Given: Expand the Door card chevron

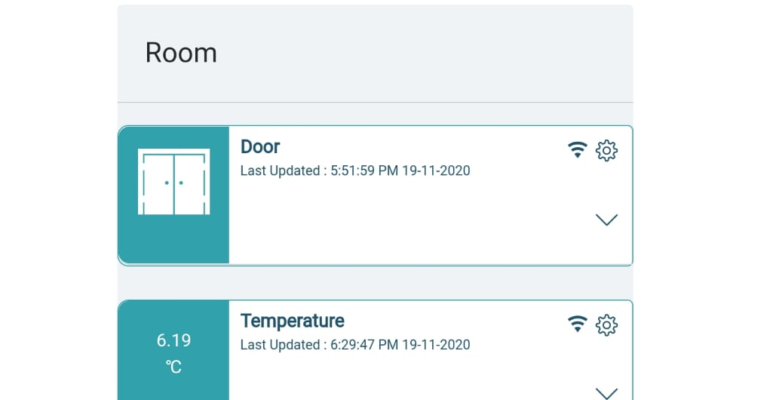Looking at the screenshot, I should pos(606,220).
